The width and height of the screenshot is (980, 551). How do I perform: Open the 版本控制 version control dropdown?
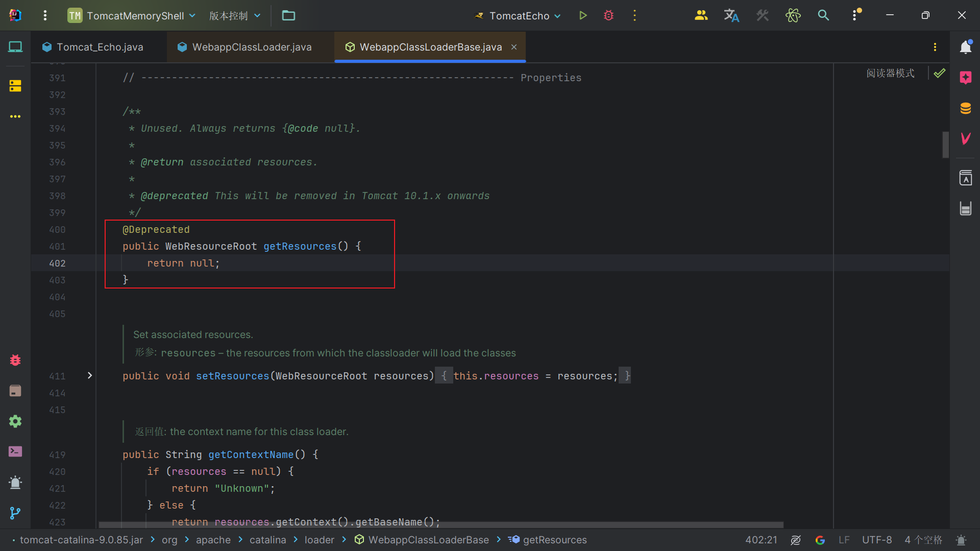coord(235,15)
